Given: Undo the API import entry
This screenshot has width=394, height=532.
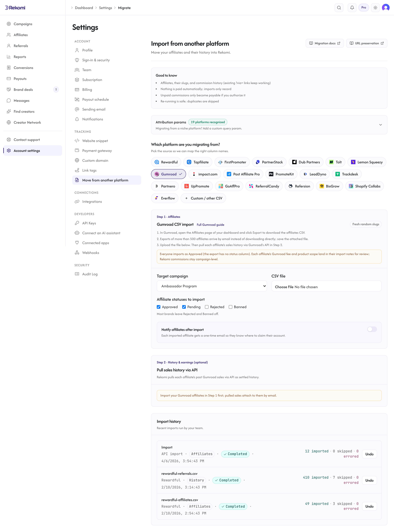Looking at the screenshot, I should pyautogui.click(x=369, y=454).
